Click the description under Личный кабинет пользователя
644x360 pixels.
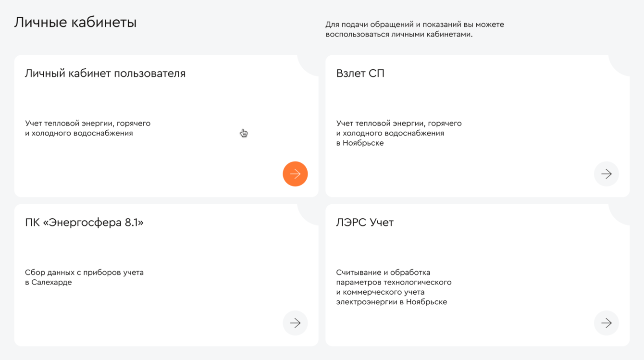pyautogui.click(x=87, y=128)
